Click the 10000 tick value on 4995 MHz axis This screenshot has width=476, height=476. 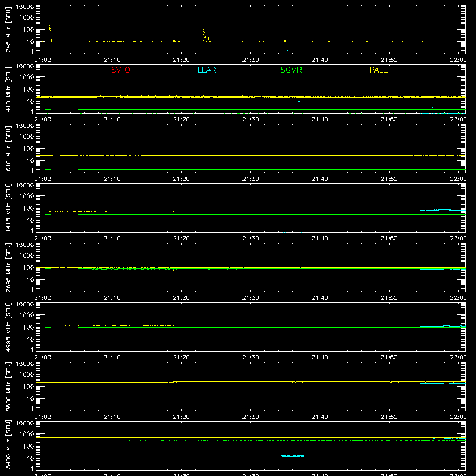click(25, 305)
